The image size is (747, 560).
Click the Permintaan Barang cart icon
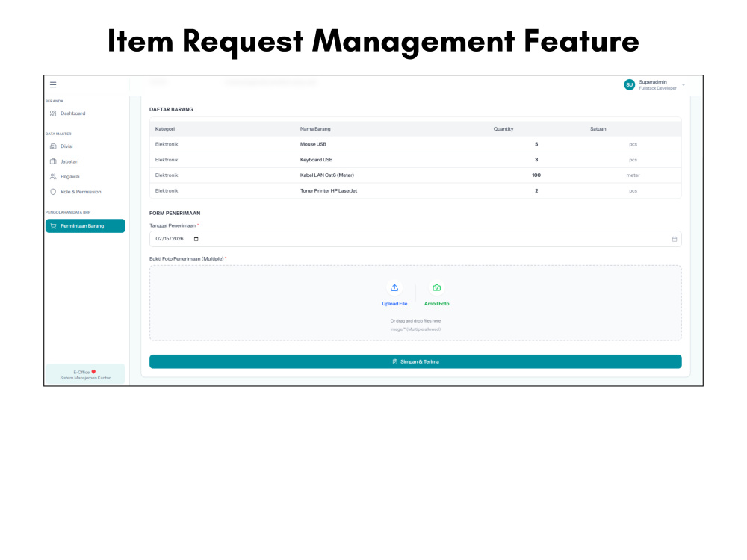(x=53, y=226)
